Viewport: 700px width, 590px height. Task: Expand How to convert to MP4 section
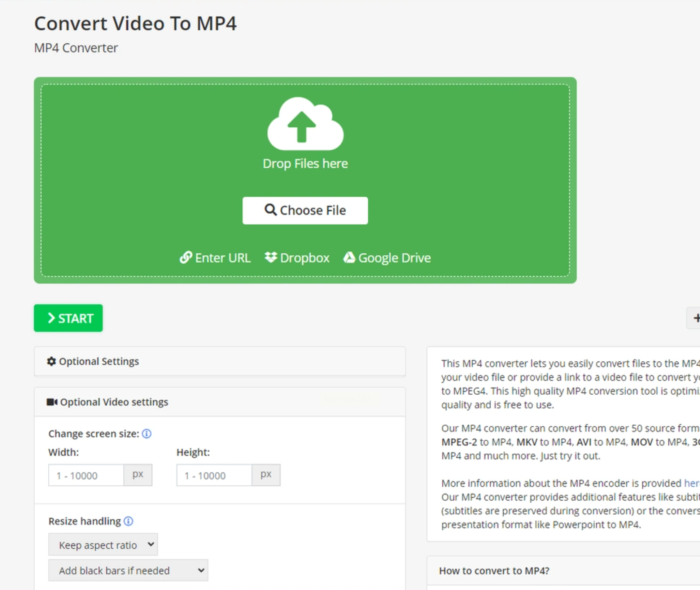click(x=494, y=571)
